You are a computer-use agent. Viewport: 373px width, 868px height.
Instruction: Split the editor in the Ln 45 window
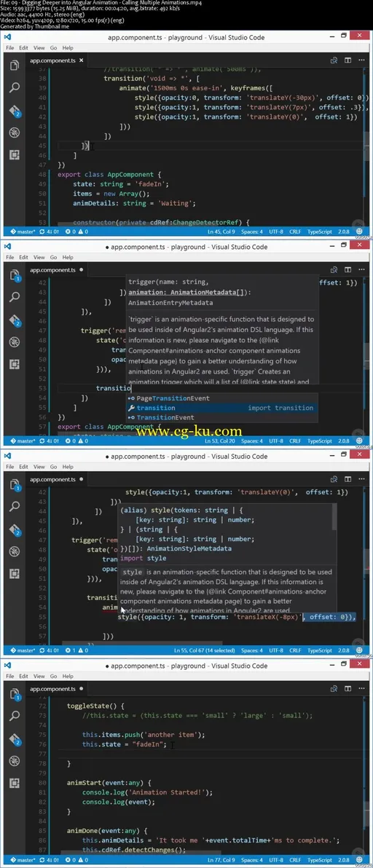click(x=348, y=60)
